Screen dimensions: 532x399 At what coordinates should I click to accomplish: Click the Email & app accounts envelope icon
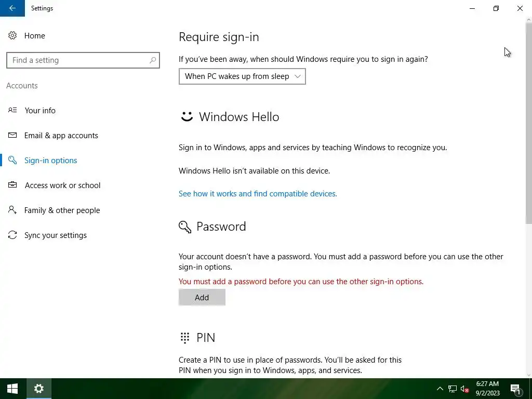(12, 135)
